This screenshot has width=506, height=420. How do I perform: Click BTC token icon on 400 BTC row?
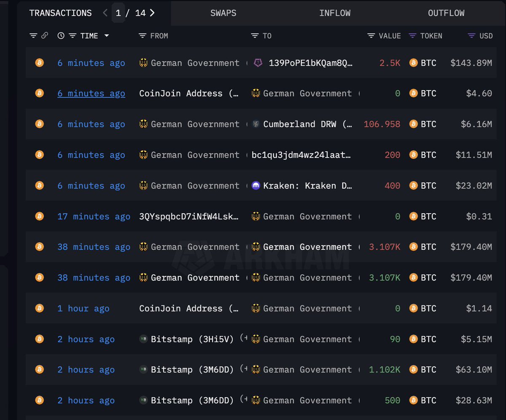point(413,185)
